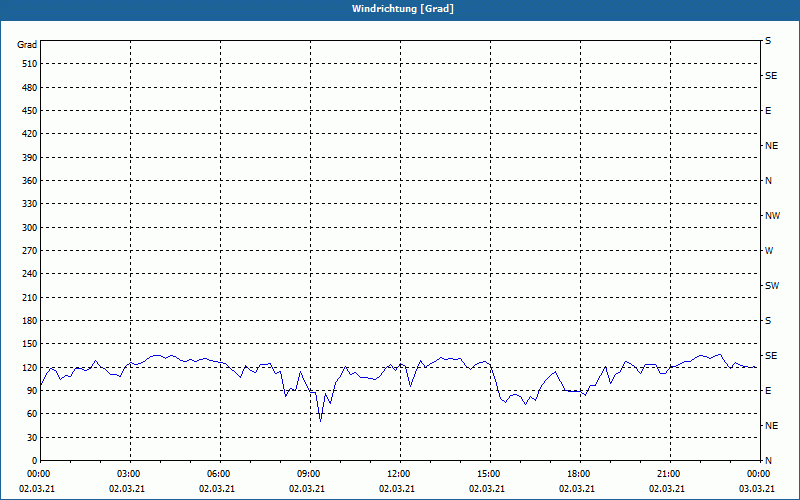Click the E compass label on the 450 gridline
Image resolution: width=800 pixels, height=500 pixels.
click(768, 111)
